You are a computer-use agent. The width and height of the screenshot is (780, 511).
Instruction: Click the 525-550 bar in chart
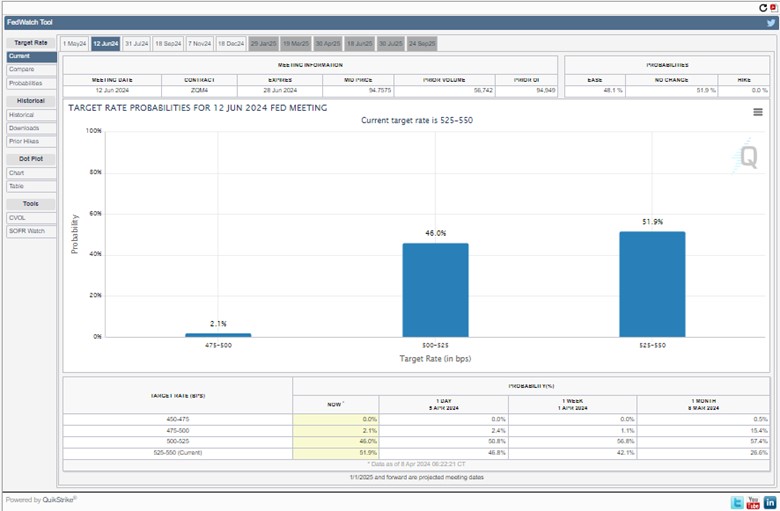click(x=652, y=284)
